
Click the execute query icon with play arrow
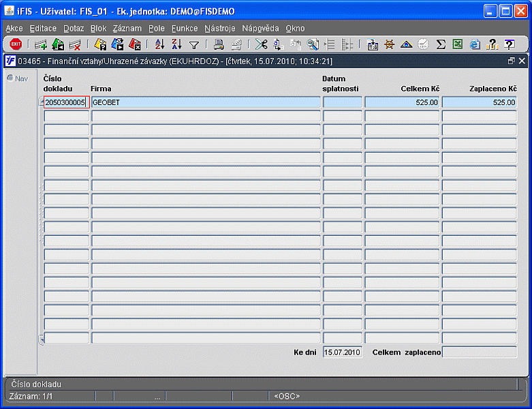(117, 44)
